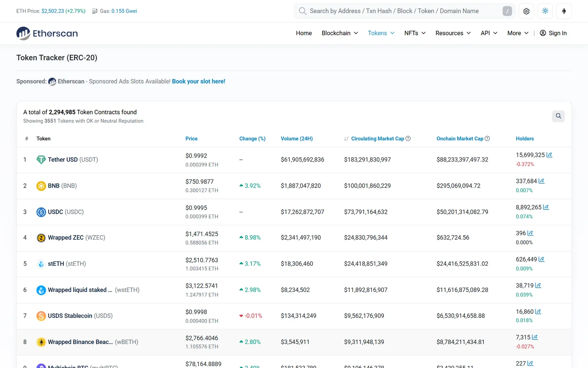Click the 0.155 Gwei gas tracker link
This screenshot has height=368, width=588.
124,11
